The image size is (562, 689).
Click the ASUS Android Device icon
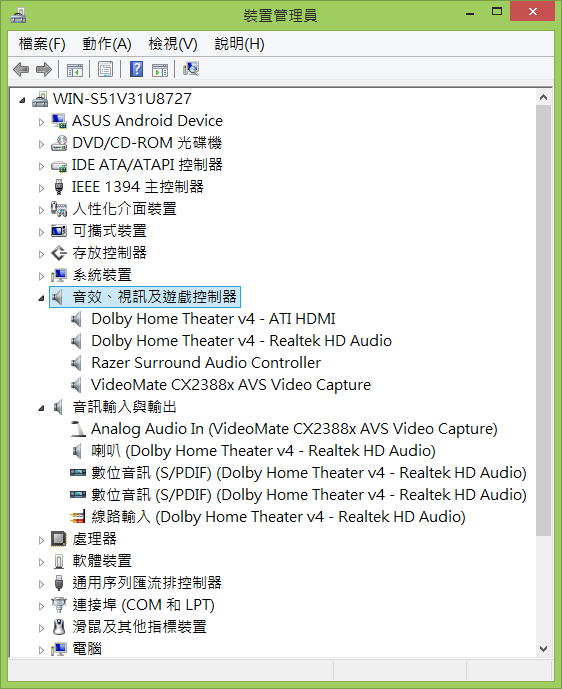(x=59, y=121)
